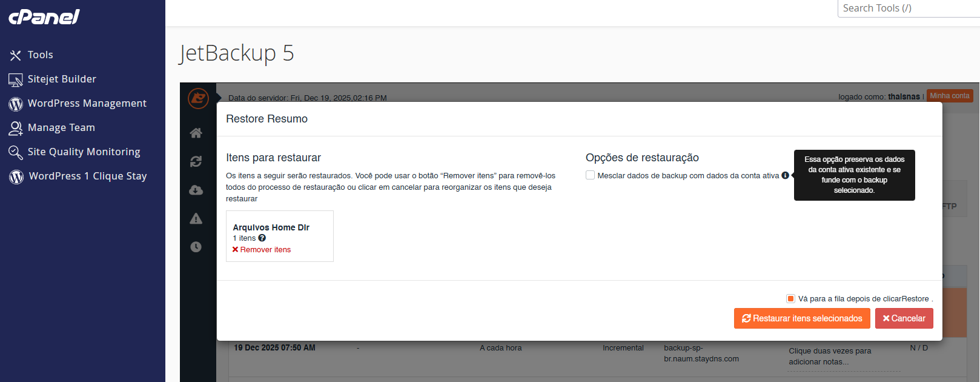980x382 pixels.
Task: Click Opções de restauração heading
Action: [642, 158]
